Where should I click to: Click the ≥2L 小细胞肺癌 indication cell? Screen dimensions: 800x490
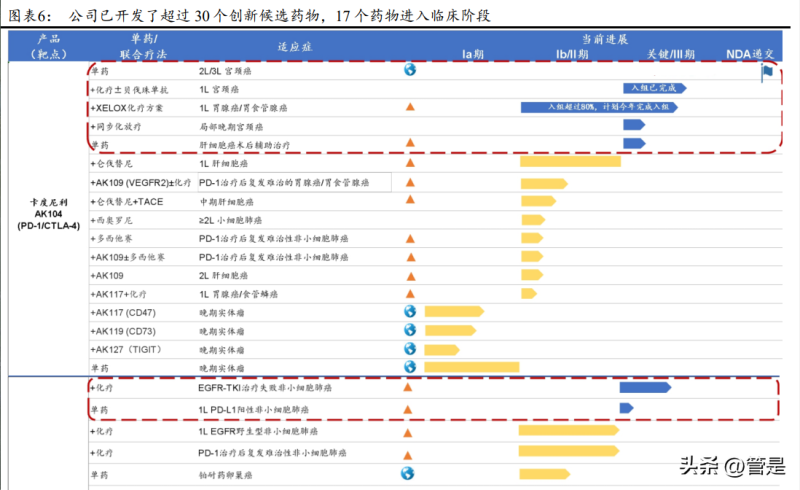point(231,220)
